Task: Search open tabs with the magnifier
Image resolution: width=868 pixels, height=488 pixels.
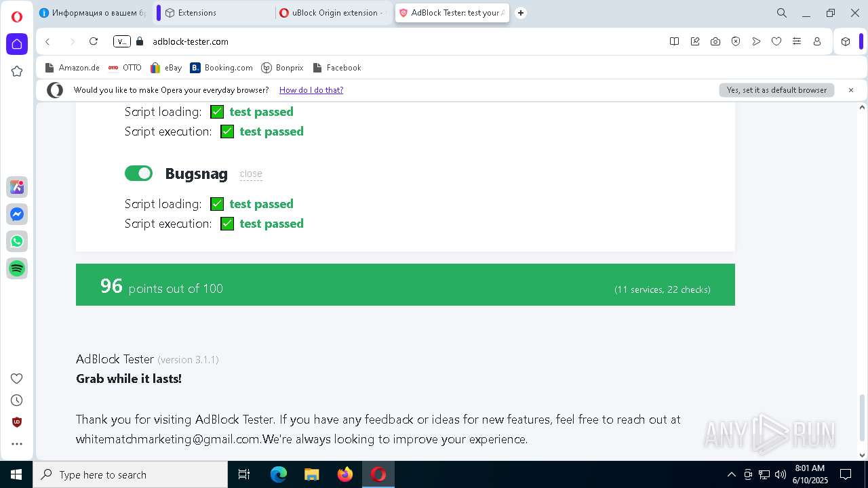Action: [x=782, y=13]
